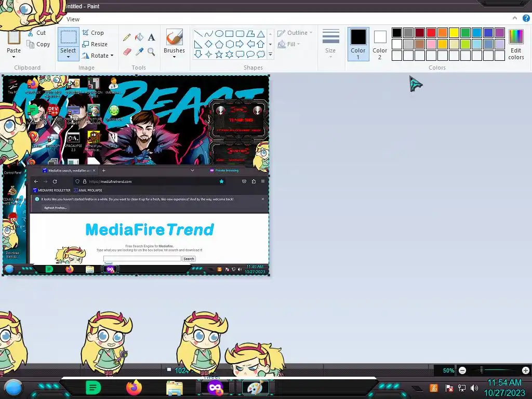The height and width of the screenshot is (399, 532).
Task: Choose the Line shape
Action: click(x=198, y=34)
